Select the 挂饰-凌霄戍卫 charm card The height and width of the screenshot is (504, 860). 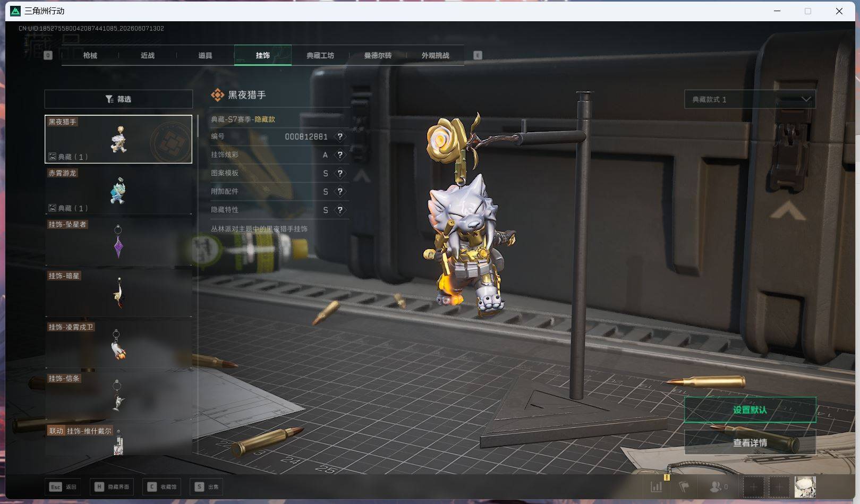[x=118, y=345]
